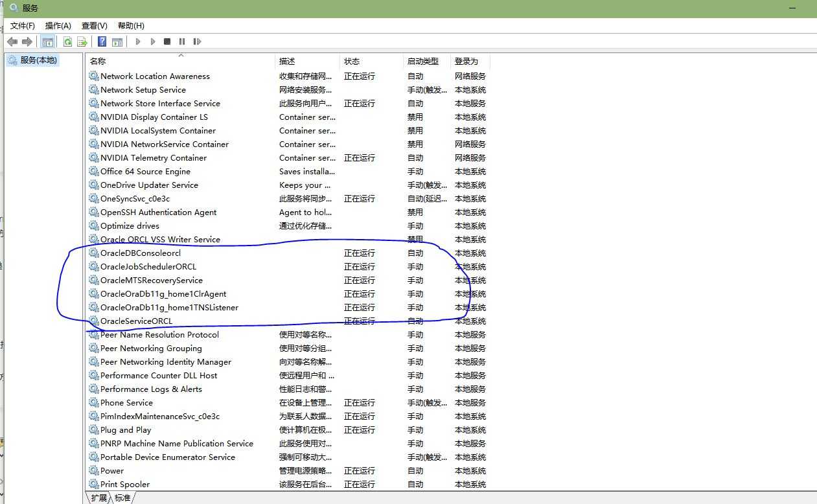Image resolution: width=817 pixels, height=504 pixels.
Task: Select OracleOraDb11g_home1TNSListener service
Action: pos(288,307)
